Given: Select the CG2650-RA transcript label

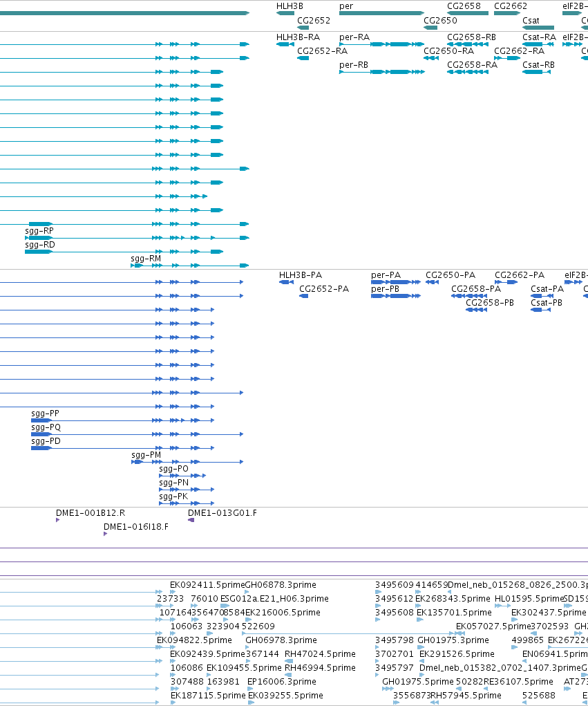Looking at the screenshot, I should pyautogui.click(x=448, y=51).
